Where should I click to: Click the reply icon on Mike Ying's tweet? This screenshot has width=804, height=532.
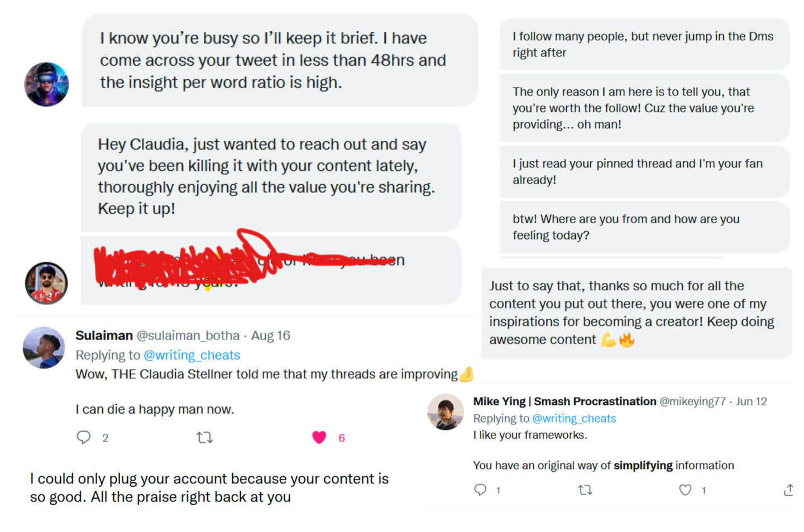pos(480,490)
